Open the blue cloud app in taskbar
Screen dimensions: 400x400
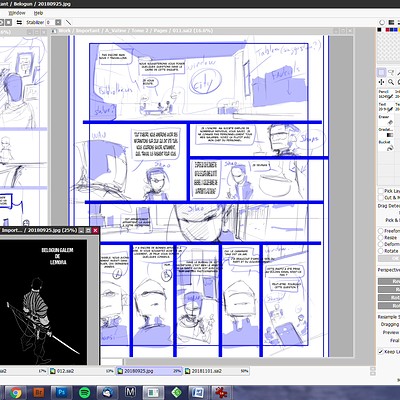point(108,393)
